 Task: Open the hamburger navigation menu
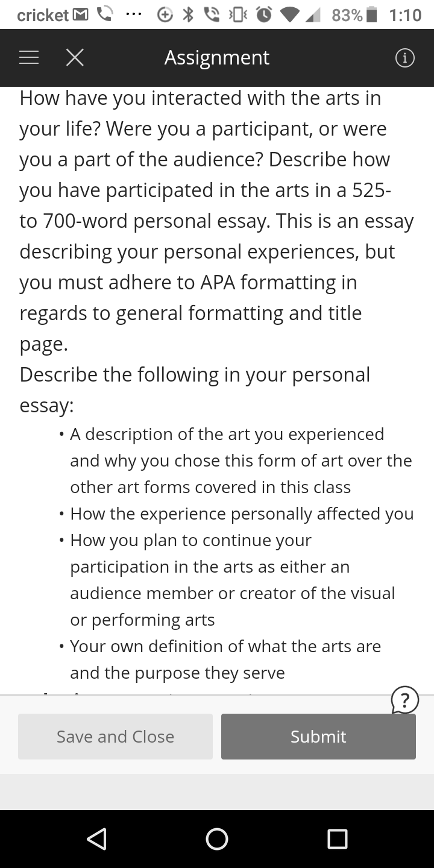[29, 58]
